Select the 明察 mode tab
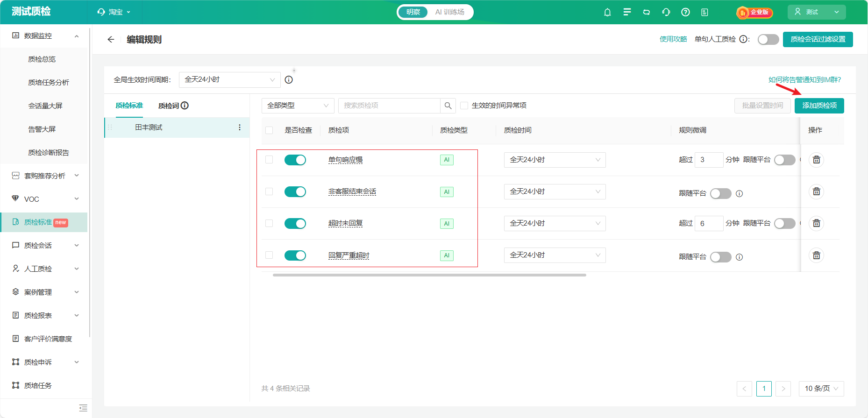This screenshot has width=868, height=418. (413, 12)
